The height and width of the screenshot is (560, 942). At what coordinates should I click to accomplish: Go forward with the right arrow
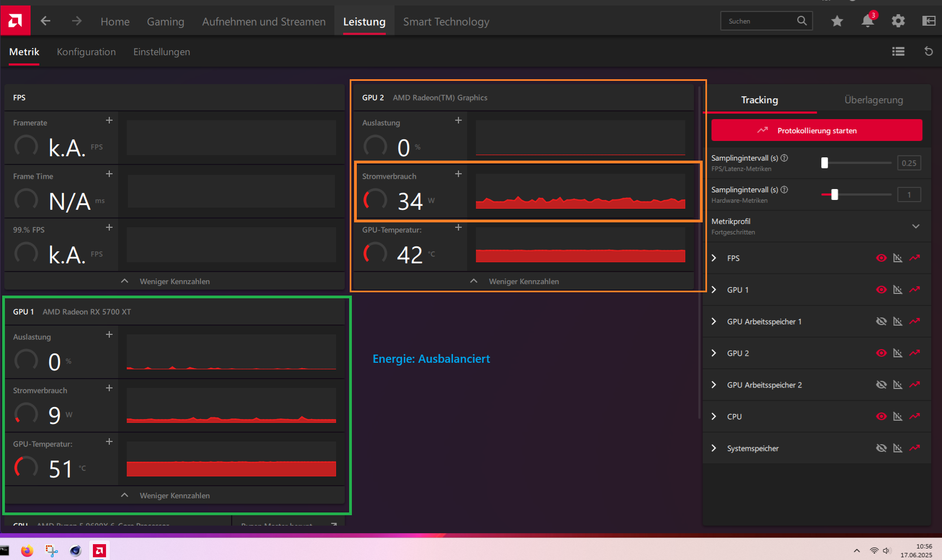[76, 21]
